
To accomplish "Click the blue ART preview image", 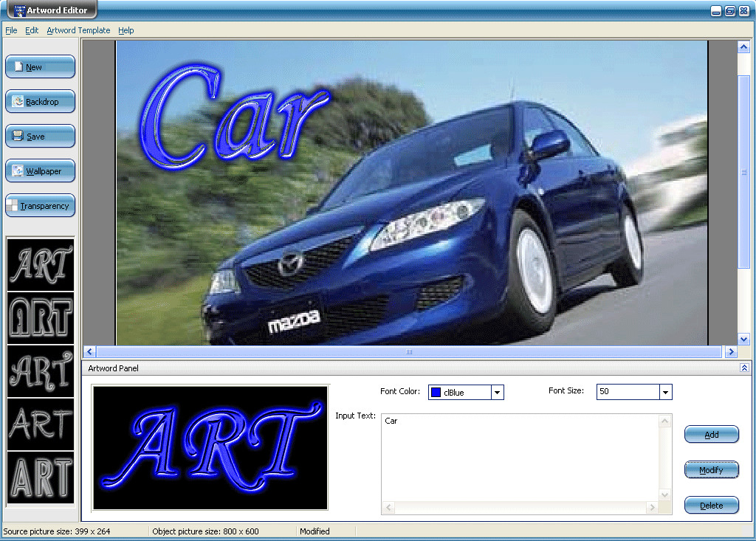I will [x=210, y=447].
